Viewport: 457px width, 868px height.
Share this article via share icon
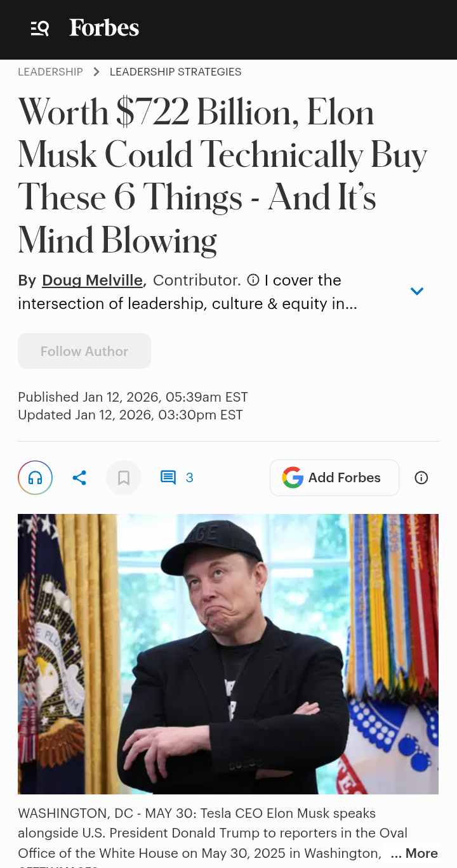point(79,478)
